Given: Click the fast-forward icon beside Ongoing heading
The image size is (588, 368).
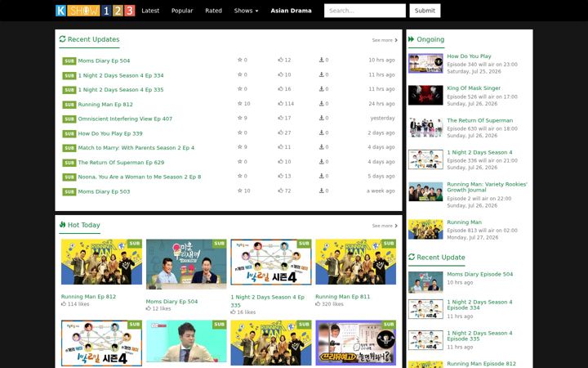Looking at the screenshot, I should [412, 39].
